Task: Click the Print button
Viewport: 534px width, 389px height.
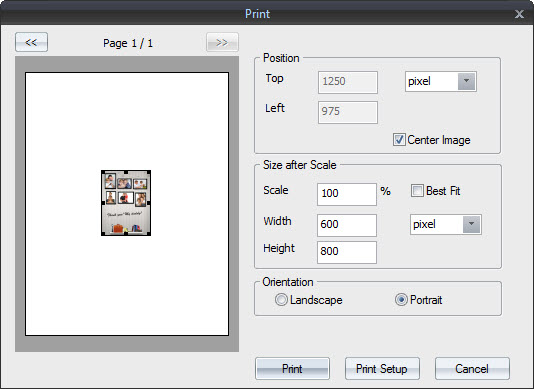Action: (x=292, y=368)
